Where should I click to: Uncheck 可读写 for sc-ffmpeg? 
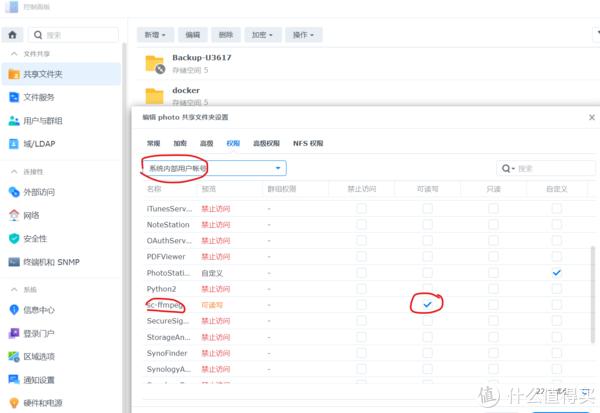coord(427,305)
